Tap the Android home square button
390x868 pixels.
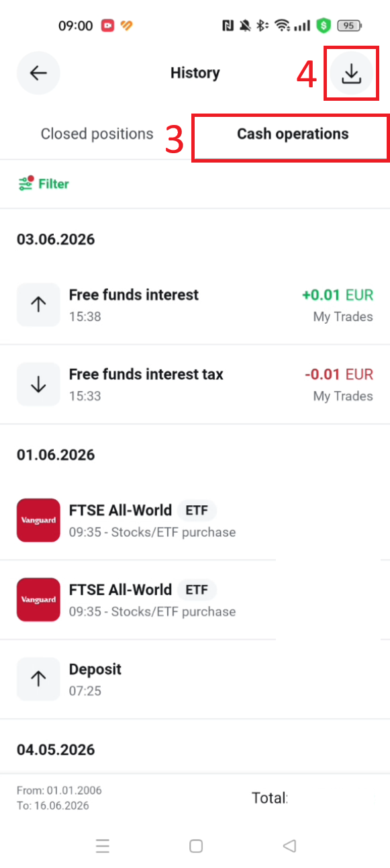(x=196, y=846)
